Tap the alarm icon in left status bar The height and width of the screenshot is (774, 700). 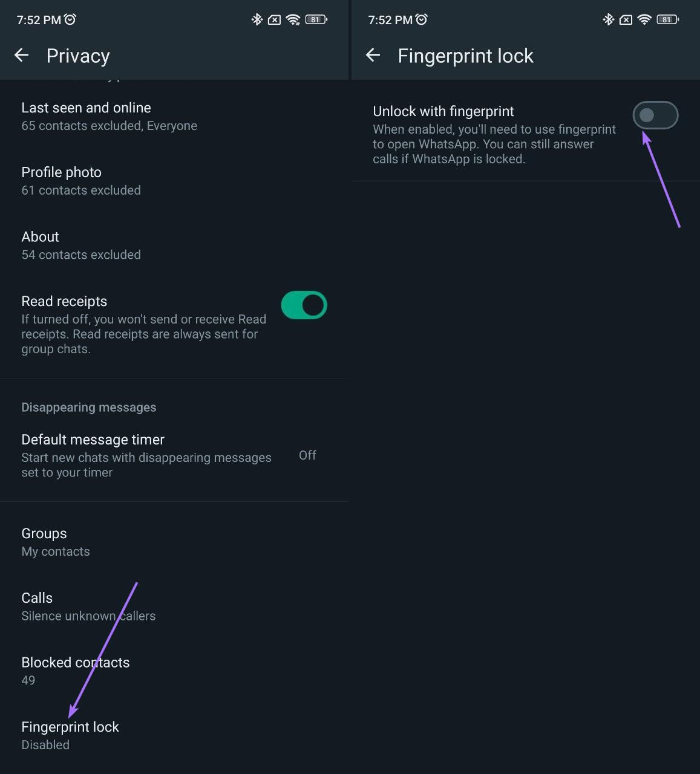[x=70, y=19]
